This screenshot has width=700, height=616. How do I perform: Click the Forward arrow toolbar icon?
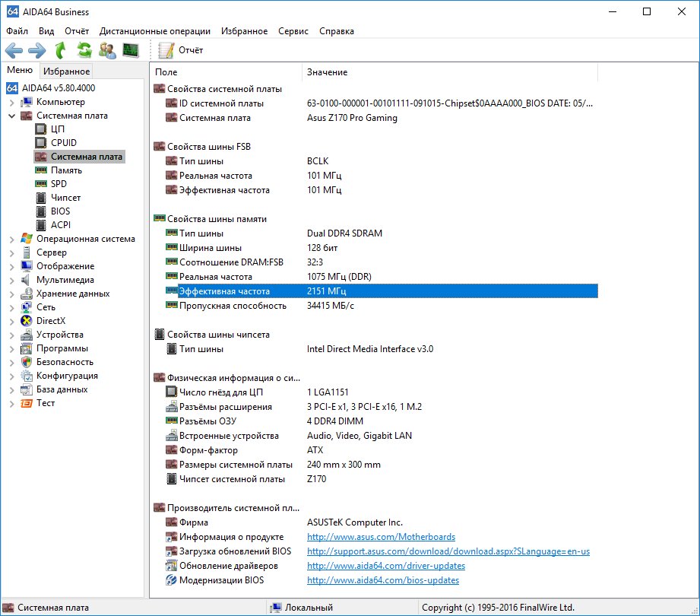[x=37, y=50]
